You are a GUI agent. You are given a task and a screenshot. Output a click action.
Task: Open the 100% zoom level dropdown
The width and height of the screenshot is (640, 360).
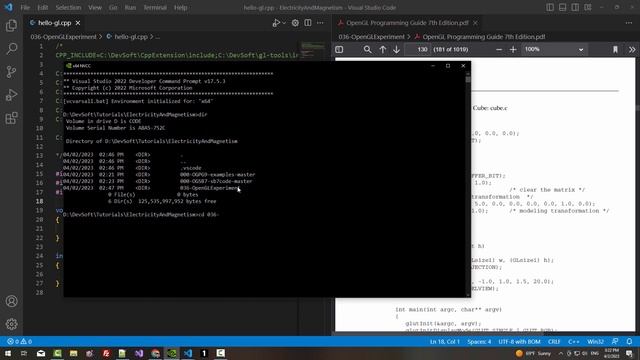point(554,49)
